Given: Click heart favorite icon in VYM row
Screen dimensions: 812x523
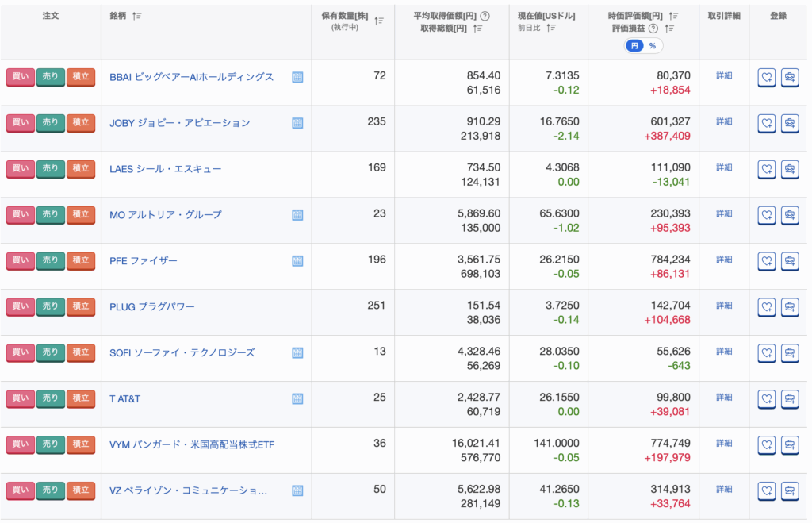Looking at the screenshot, I should pos(766,444).
